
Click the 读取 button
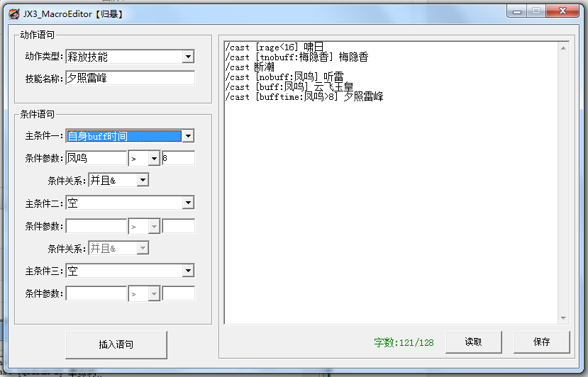(x=474, y=342)
